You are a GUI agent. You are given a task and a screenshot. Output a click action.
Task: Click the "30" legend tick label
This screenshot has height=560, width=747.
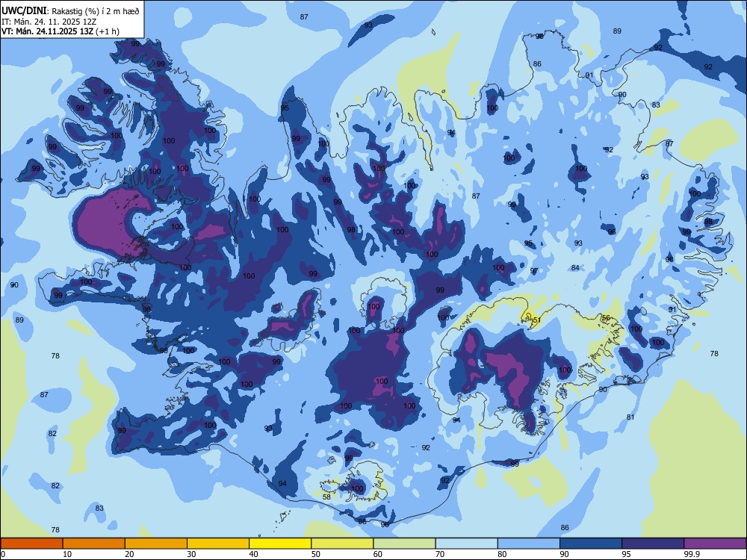coord(191,554)
